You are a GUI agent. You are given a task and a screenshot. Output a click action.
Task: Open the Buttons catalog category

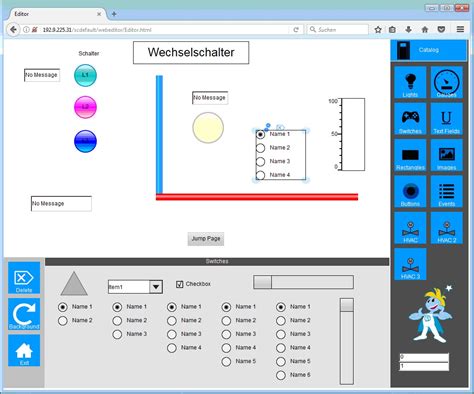click(410, 191)
